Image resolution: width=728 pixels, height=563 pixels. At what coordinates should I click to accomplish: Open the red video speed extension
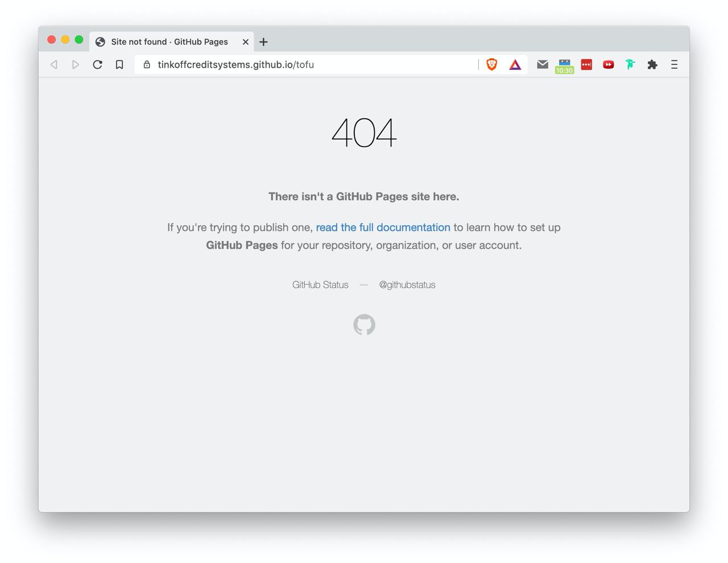(609, 65)
